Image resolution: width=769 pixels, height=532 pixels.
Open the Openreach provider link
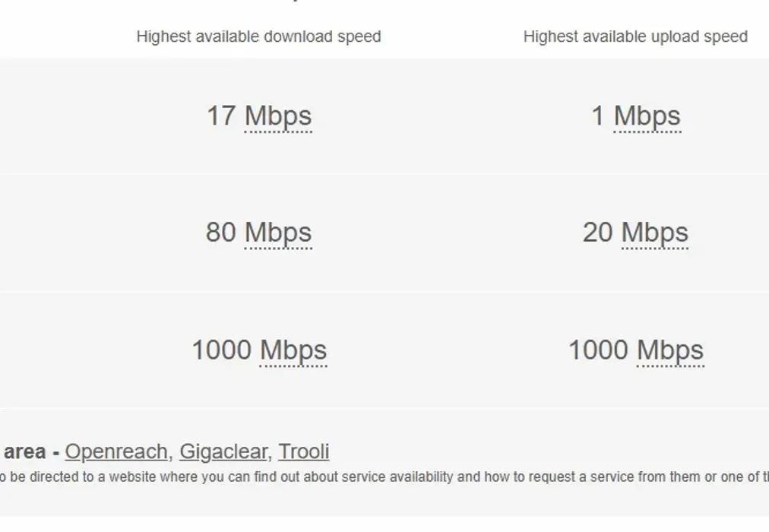[x=116, y=451]
